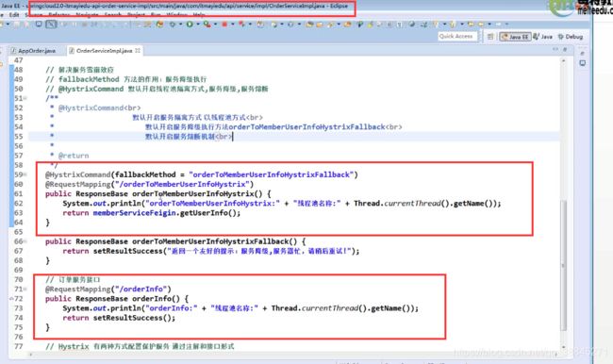
Task: Open the Search menu
Action: (113, 15)
